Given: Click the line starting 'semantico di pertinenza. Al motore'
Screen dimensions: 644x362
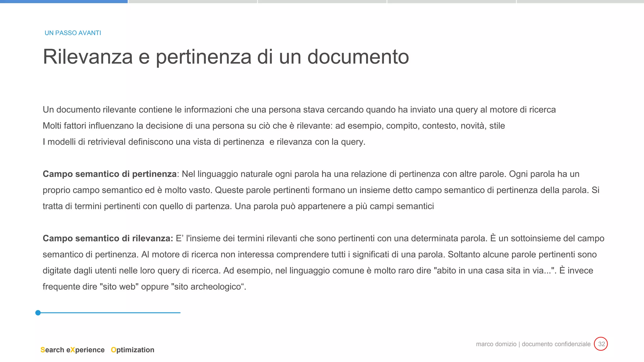Looking at the screenshot, I should tap(320, 255).
